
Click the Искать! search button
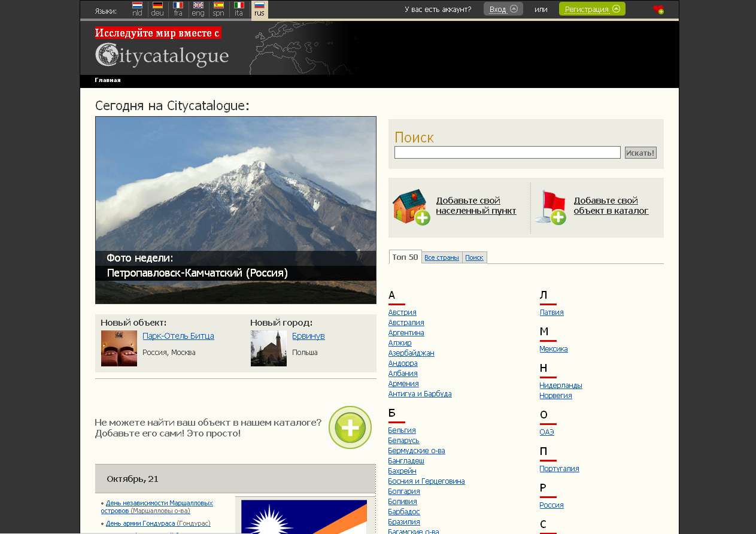(640, 153)
